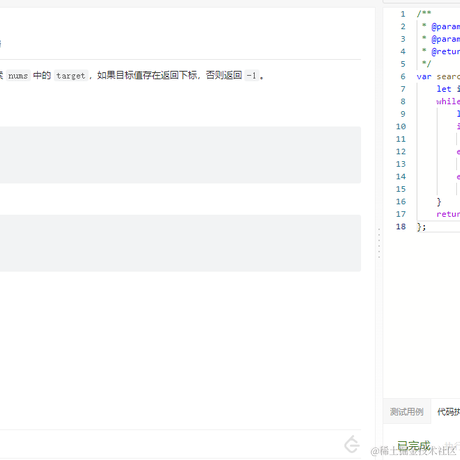Viewport: 460px width, 460px height.
Task: Click line number 11 in editor gutter
Action: tap(401, 139)
